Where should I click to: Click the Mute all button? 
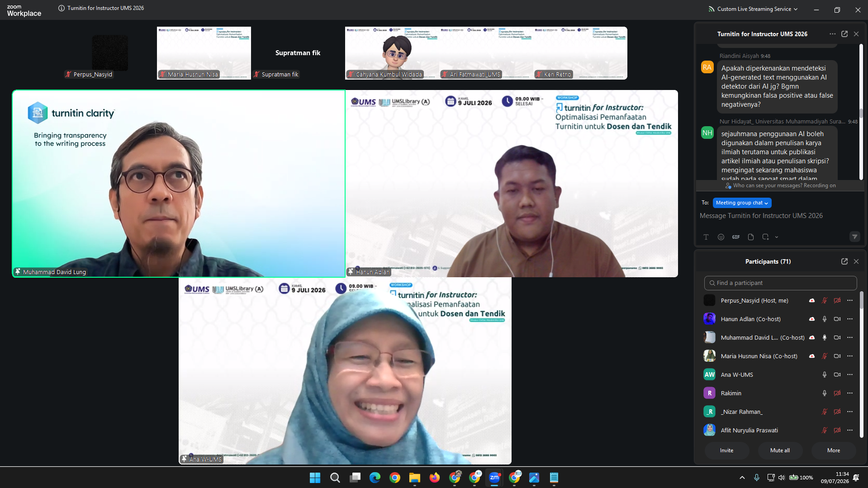(x=780, y=450)
